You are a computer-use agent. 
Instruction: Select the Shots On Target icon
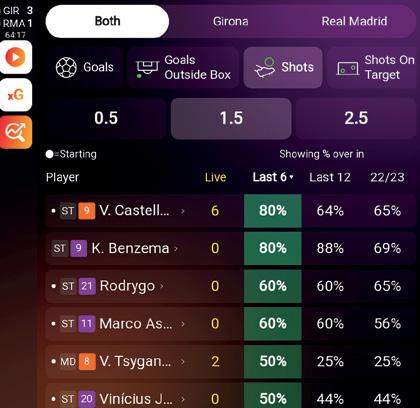pos(348,68)
